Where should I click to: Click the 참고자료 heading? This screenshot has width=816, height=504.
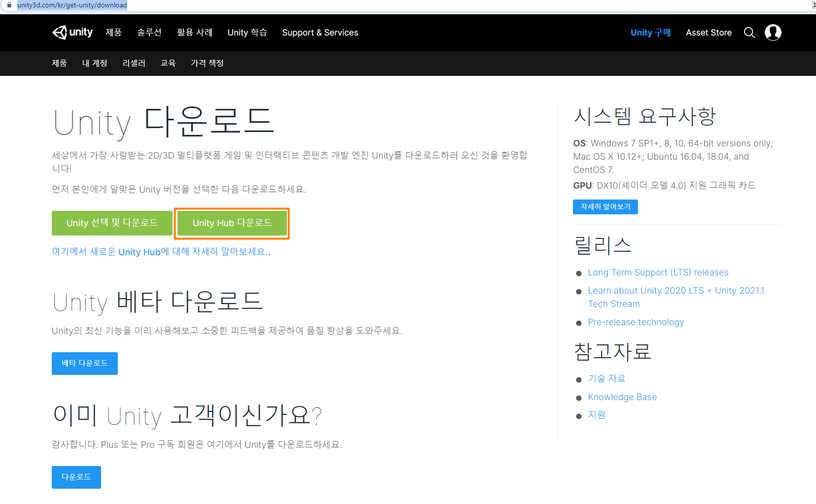tap(612, 351)
